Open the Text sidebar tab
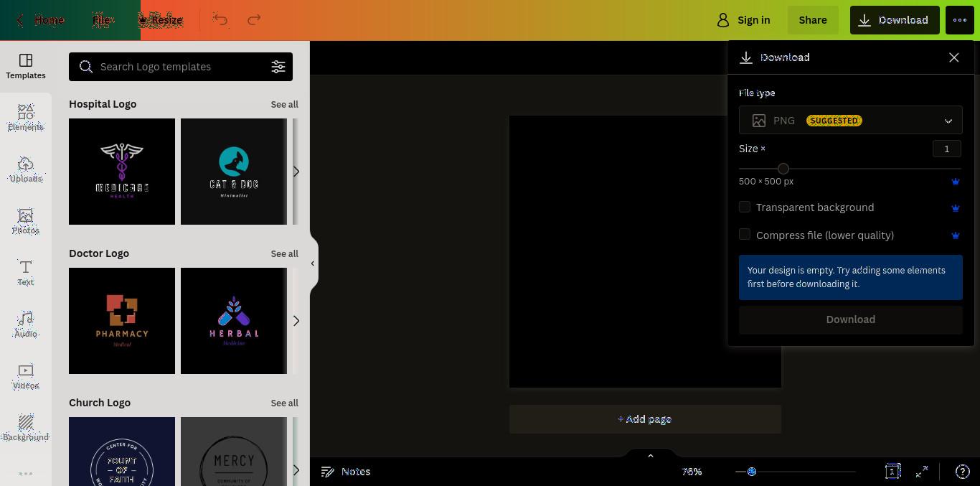 pos(26,274)
